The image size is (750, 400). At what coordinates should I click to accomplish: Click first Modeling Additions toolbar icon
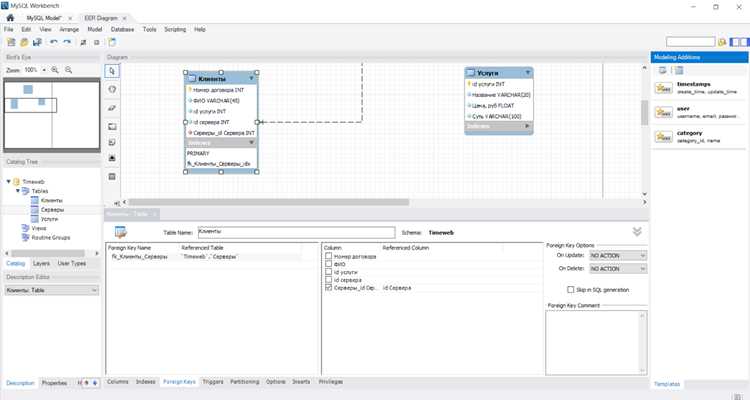click(x=662, y=70)
